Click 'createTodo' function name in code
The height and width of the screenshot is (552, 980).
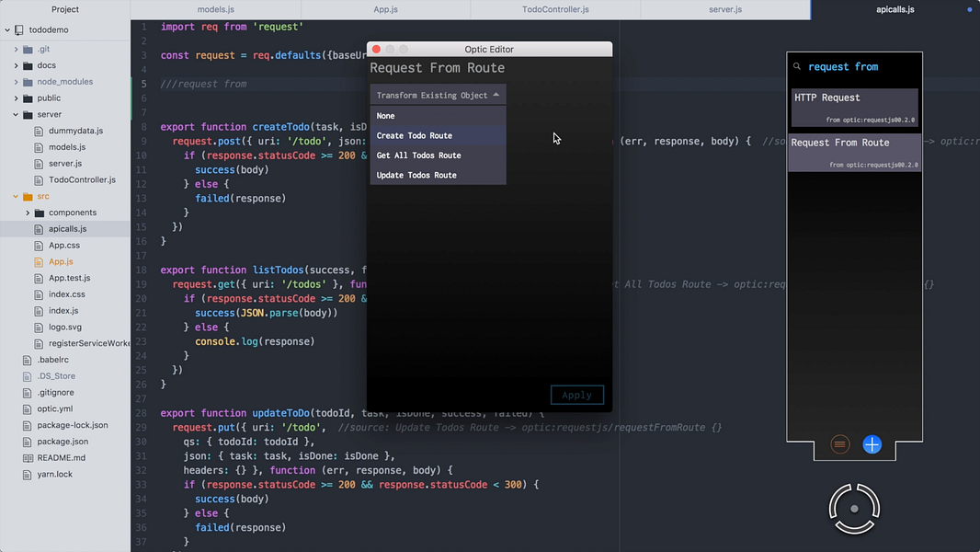(280, 127)
